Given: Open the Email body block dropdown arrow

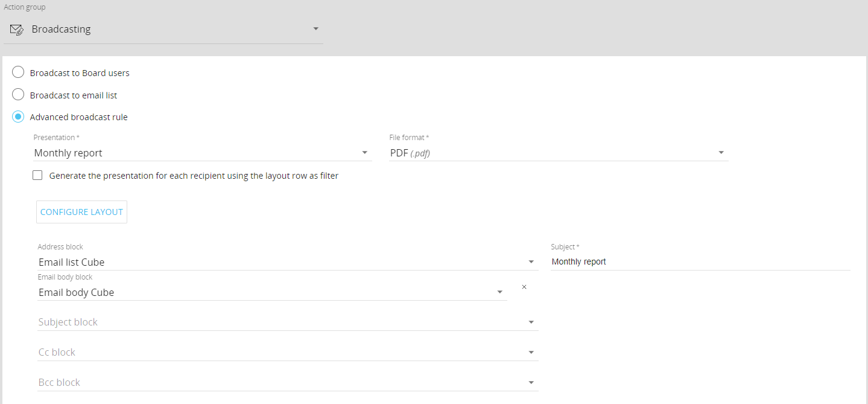Looking at the screenshot, I should pos(499,292).
